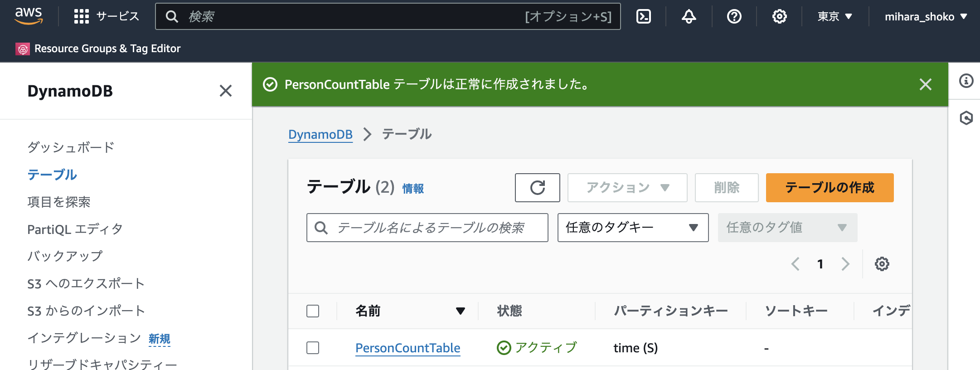Click the time (S) partition key cell
The width and height of the screenshot is (980, 370).
pyautogui.click(x=636, y=348)
